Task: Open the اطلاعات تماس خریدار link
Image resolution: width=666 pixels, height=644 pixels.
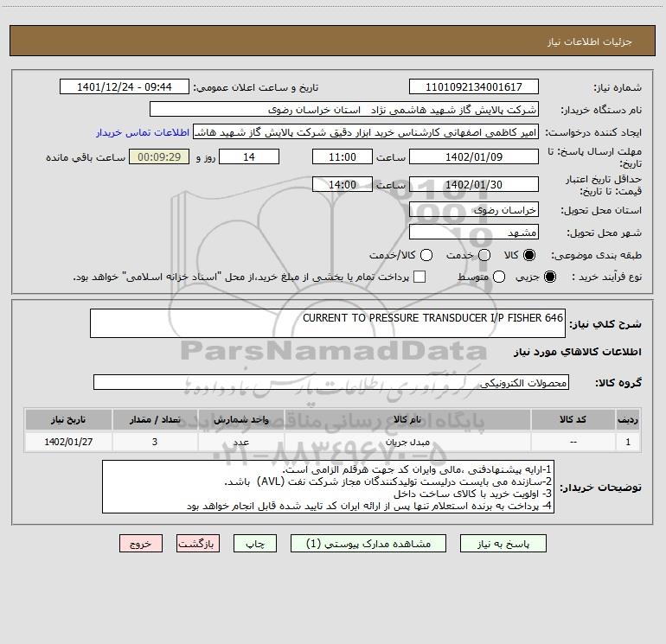Action: point(143,132)
